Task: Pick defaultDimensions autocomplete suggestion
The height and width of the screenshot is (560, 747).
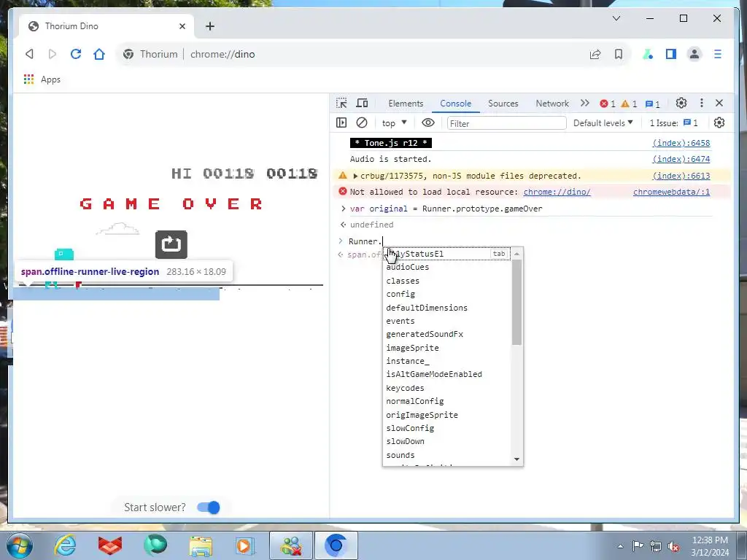Action: (x=447, y=308)
